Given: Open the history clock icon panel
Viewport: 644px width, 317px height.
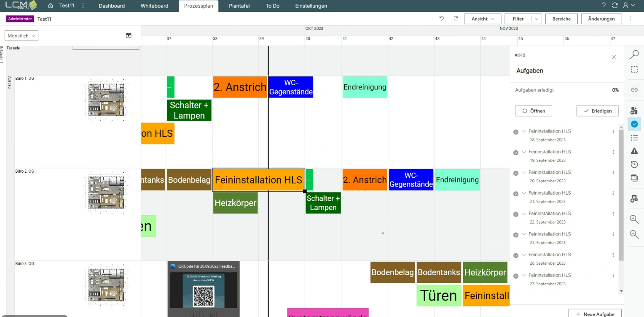Looking at the screenshot, I should (x=634, y=165).
